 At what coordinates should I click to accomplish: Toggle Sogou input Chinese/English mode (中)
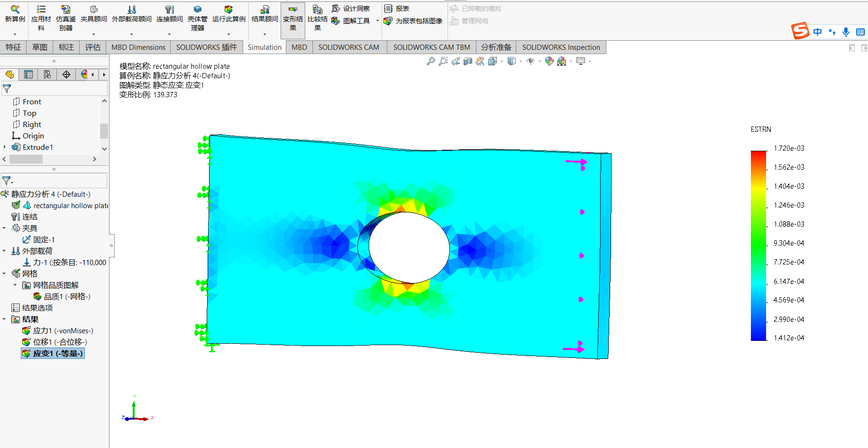click(x=817, y=32)
